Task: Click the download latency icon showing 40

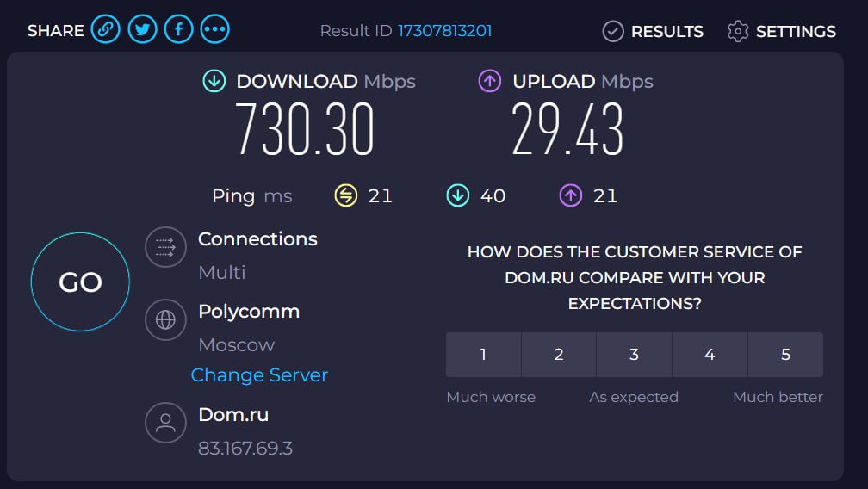Action: click(458, 195)
